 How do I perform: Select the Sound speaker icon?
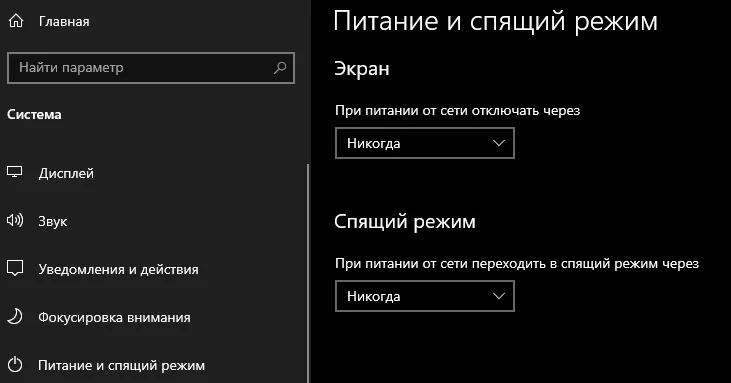coord(14,220)
